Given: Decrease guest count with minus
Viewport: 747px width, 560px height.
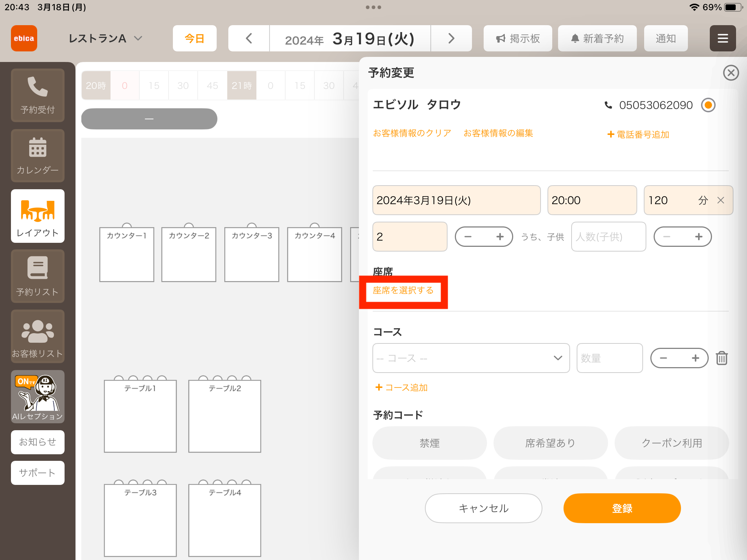Looking at the screenshot, I should pyautogui.click(x=468, y=237).
